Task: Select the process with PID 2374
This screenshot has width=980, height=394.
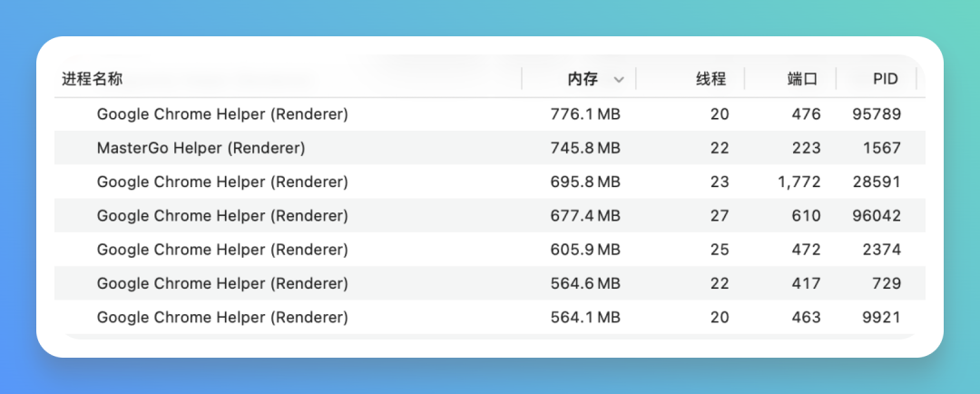Action: (x=489, y=250)
